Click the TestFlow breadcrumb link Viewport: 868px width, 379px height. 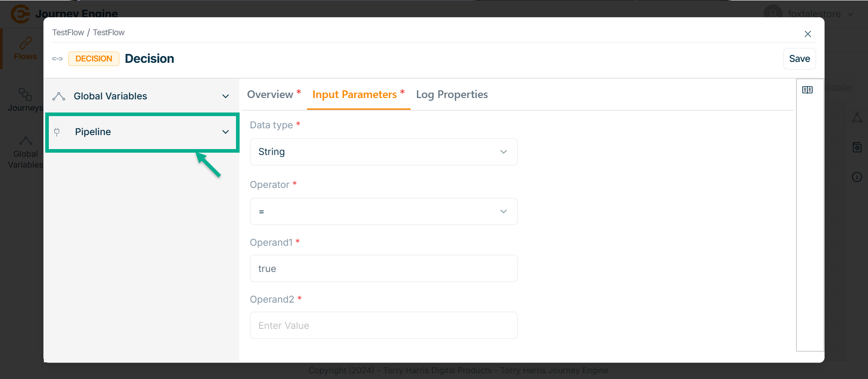point(68,33)
